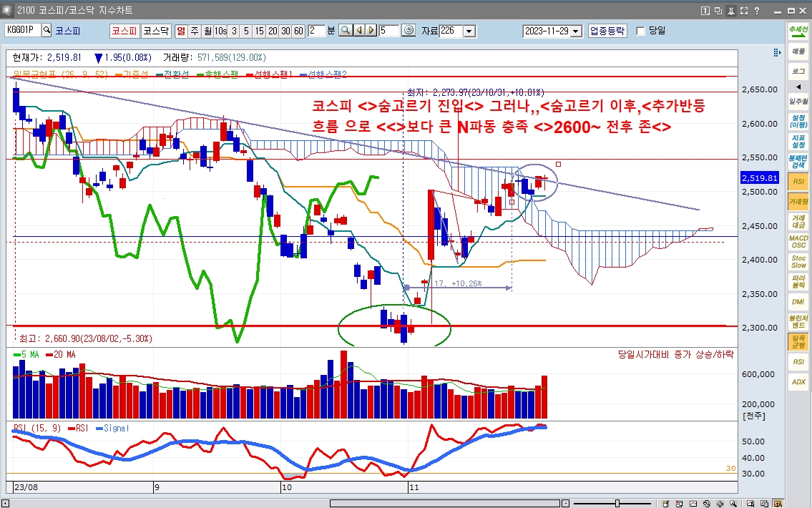
Task: Switch to the 코스닥 market tab
Action: (x=155, y=31)
